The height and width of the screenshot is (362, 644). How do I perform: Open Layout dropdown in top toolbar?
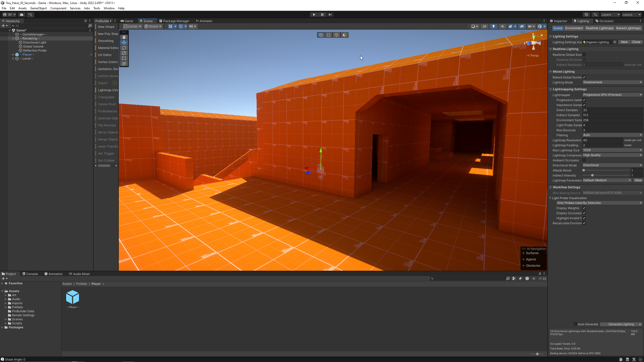(x=631, y=15)
